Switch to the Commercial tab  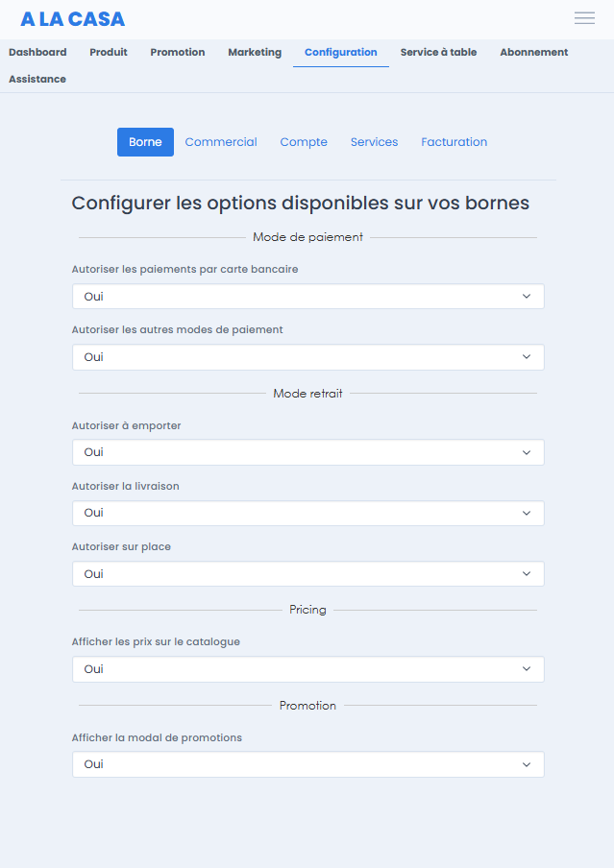click(x=221, y=142)
